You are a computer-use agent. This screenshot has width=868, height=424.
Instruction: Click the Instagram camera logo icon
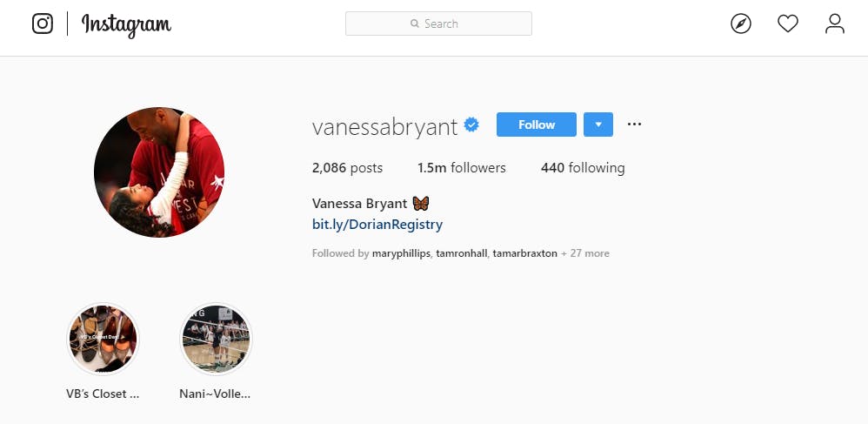point(43,24)
